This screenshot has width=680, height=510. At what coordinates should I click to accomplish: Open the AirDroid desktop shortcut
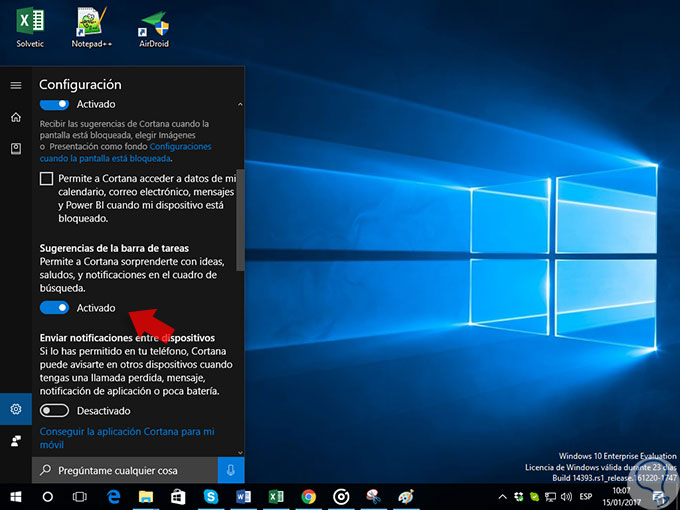[x=154, y=29]
